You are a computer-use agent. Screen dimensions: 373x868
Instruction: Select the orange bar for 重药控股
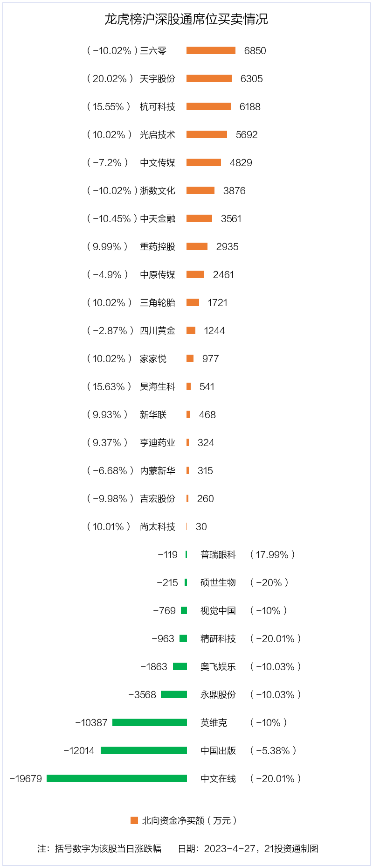coord(197,246)
